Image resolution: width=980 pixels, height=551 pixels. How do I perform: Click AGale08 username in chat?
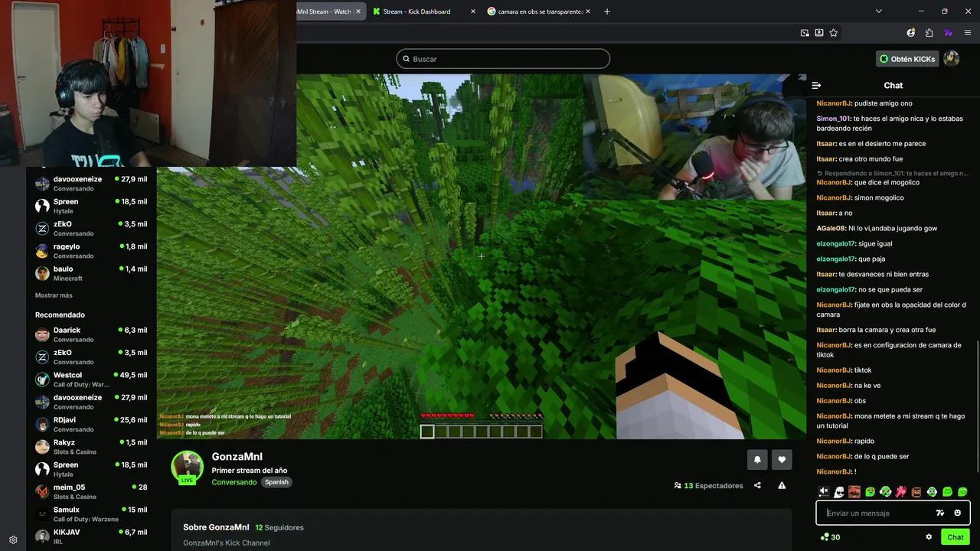point(831,228)
